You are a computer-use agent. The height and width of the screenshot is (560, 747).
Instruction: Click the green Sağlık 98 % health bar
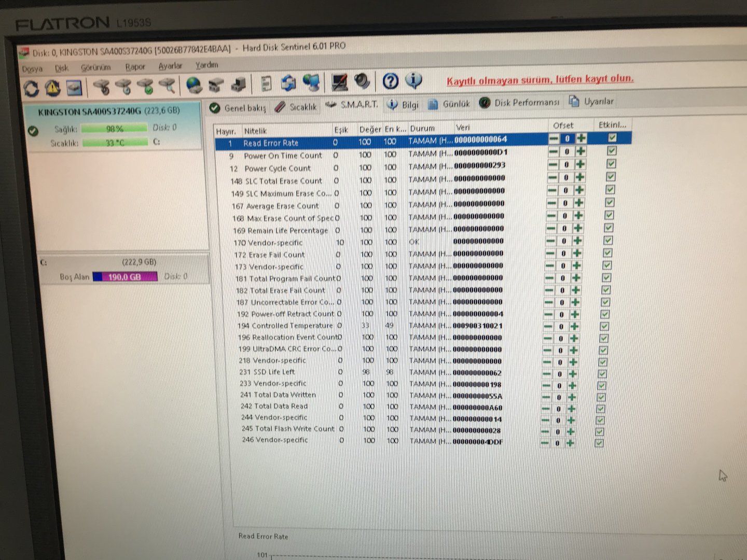pos(115,128)
